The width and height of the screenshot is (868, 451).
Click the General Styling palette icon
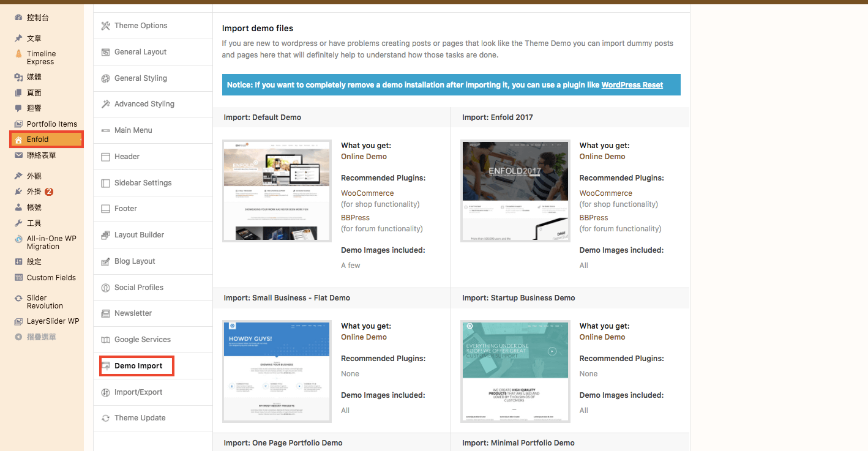click(x=105, y=78)
